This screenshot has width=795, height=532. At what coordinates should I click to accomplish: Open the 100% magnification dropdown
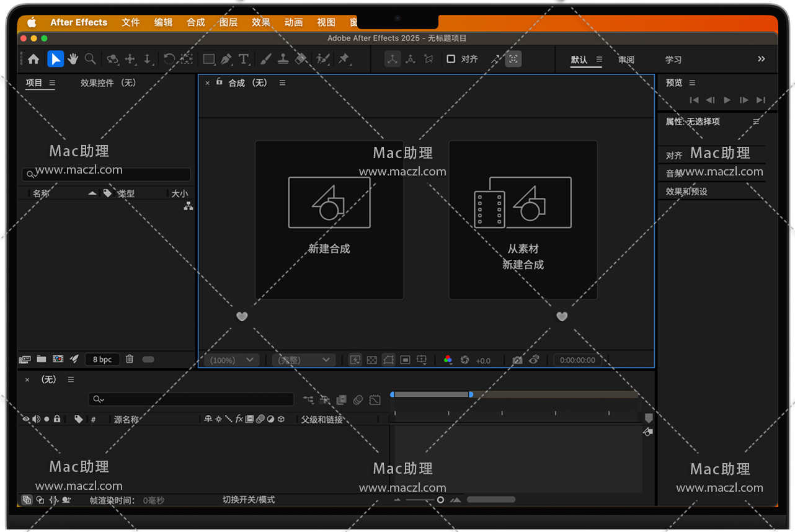233,360
